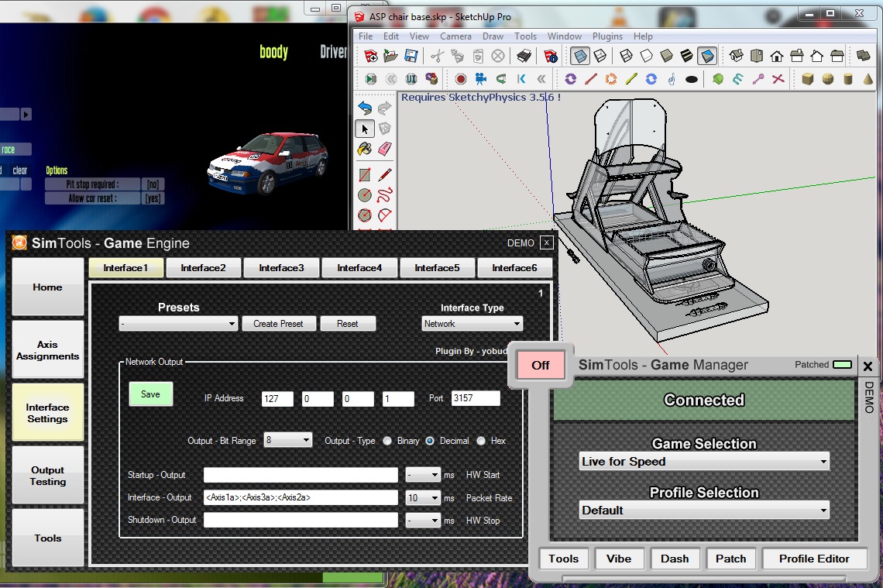Select the SketchyPhysics cylinder shape icon
883x588 pixels.
[x=848, y=79]
